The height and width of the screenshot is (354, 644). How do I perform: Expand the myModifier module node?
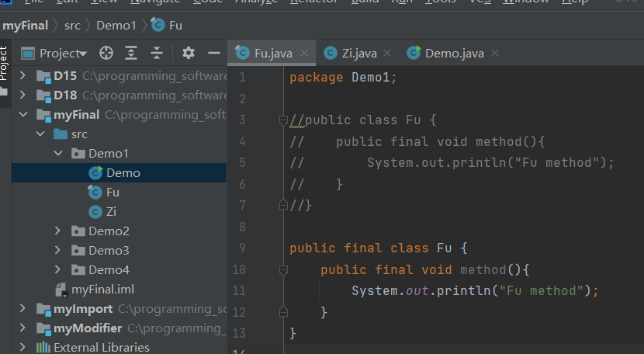pyautogui.click(x=23, y=328)
